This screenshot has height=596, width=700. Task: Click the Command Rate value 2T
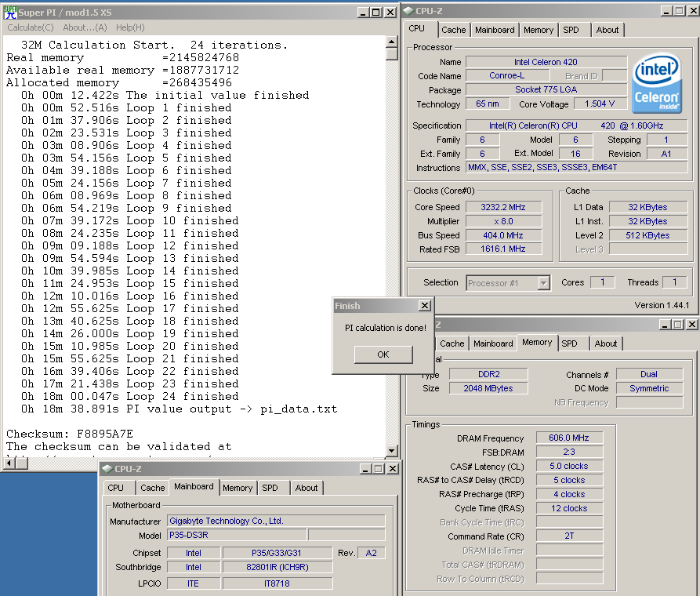coord(569,536)
